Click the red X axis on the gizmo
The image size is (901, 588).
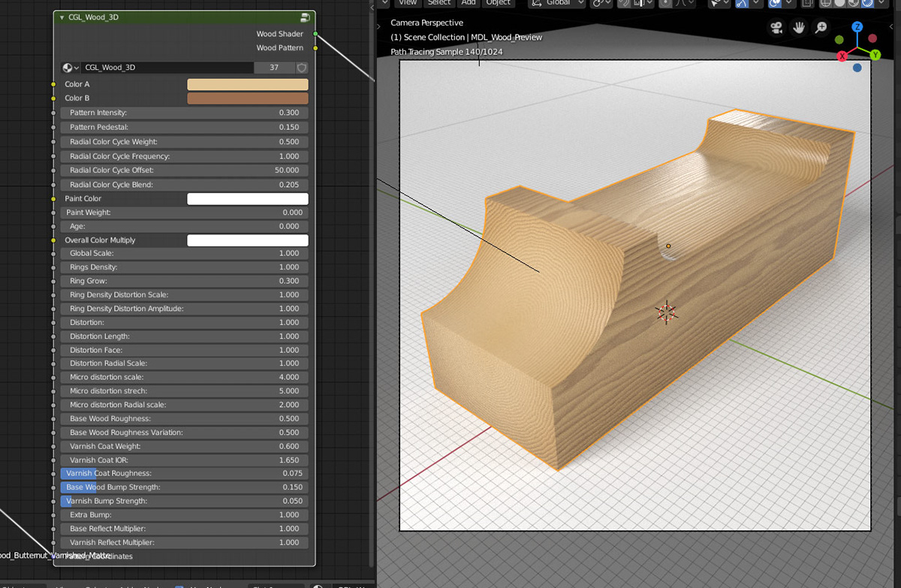pos(842,56)
